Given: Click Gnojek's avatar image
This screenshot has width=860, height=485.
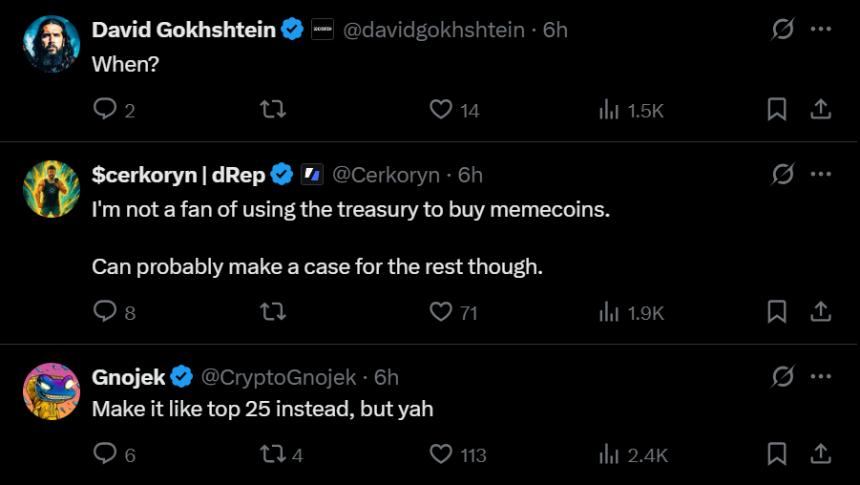Looking at the screenshot, I should click(51, 391).
